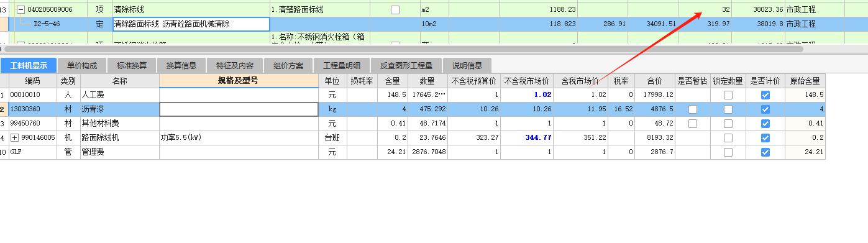Viewport: 868px width, 243px height.
Task: Click the name field 清除路面标线 沥青砼路面机械清除
Action: (191, 24)
